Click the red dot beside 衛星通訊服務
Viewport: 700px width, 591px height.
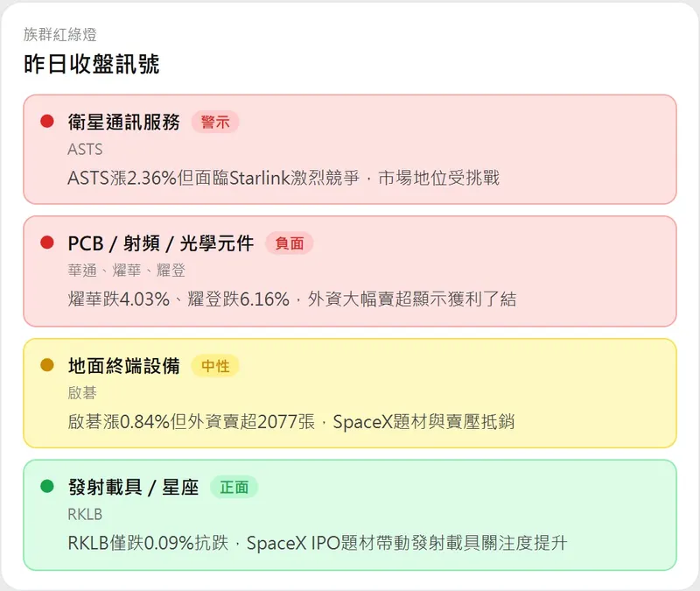point(47,122)
